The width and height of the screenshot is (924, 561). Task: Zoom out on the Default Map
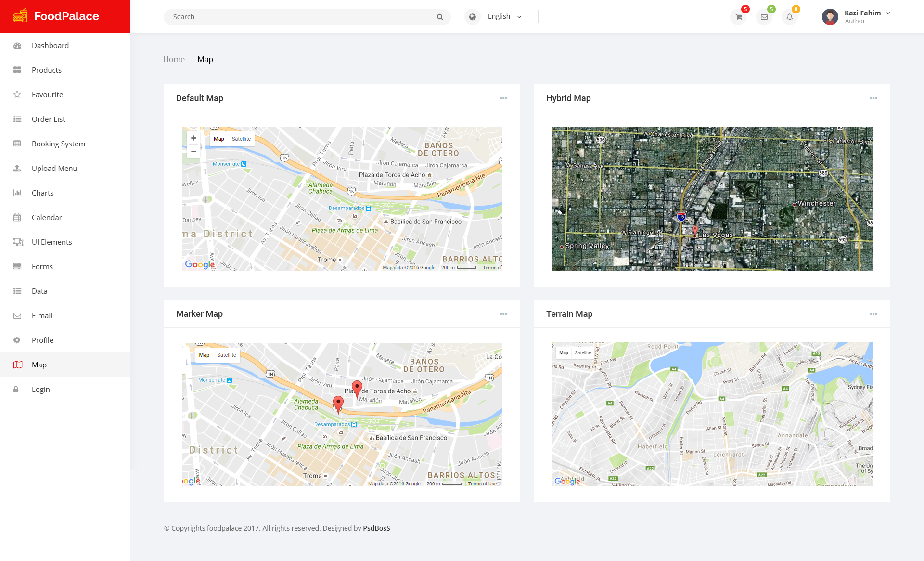(193, 151)
